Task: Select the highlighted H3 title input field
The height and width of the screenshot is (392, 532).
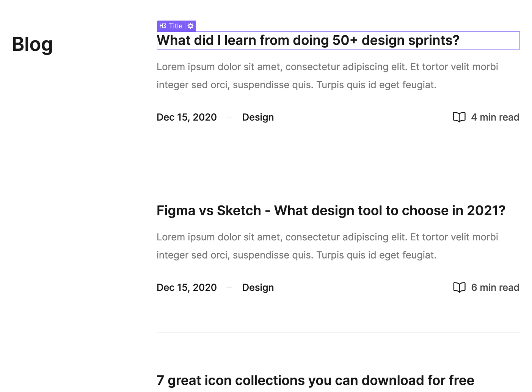Action: click(x=338, y=40)
